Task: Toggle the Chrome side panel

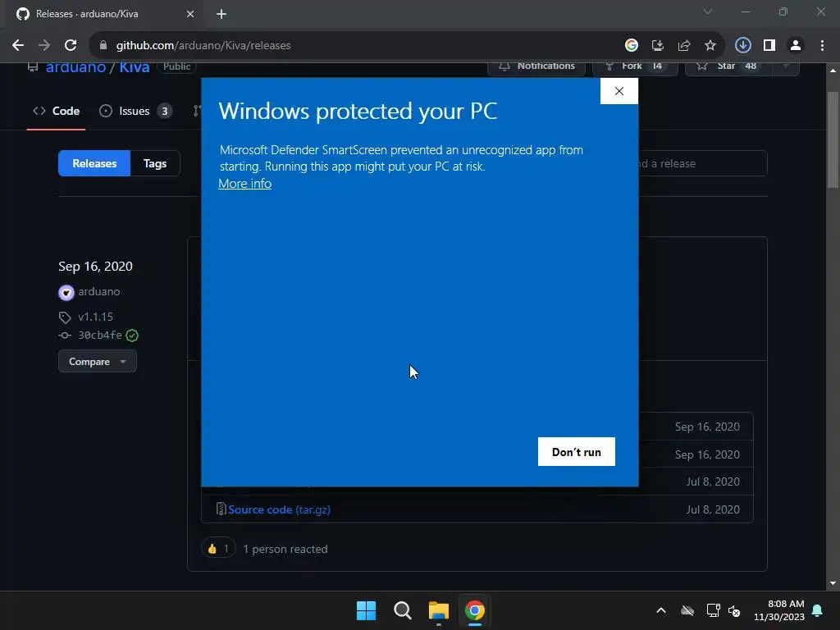Action: pos(769,46)
